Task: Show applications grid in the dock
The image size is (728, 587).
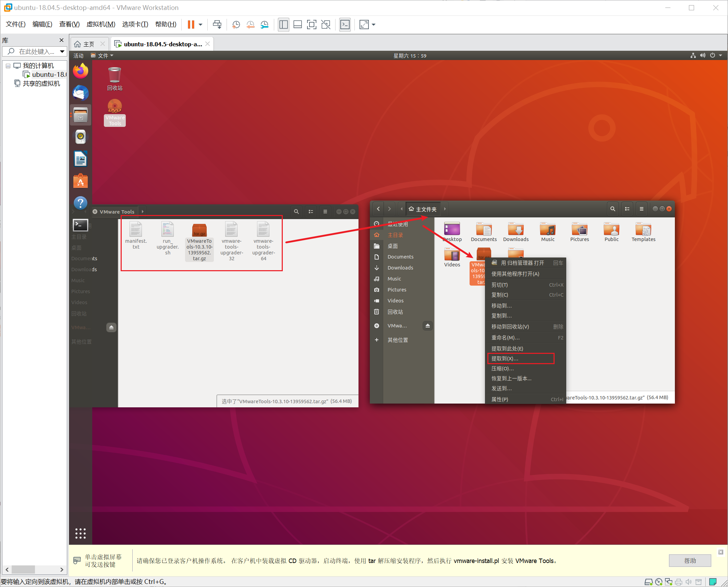Action: coord(81,534)
